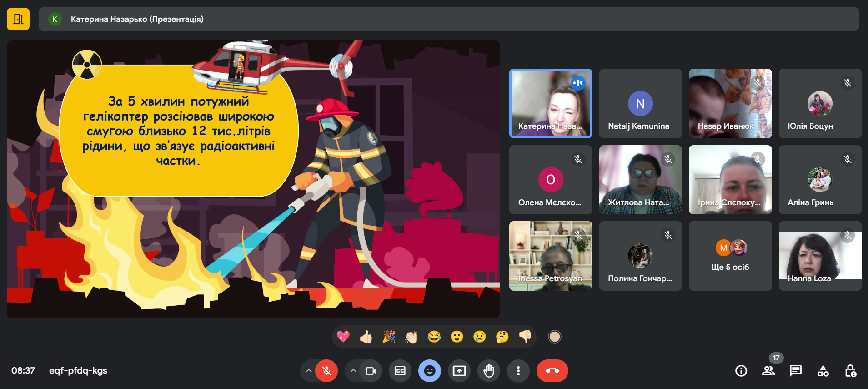The height and width of the screenshot is (389, 868).
Task: Choose the emoji skin tone swatch
Action: 554,337
